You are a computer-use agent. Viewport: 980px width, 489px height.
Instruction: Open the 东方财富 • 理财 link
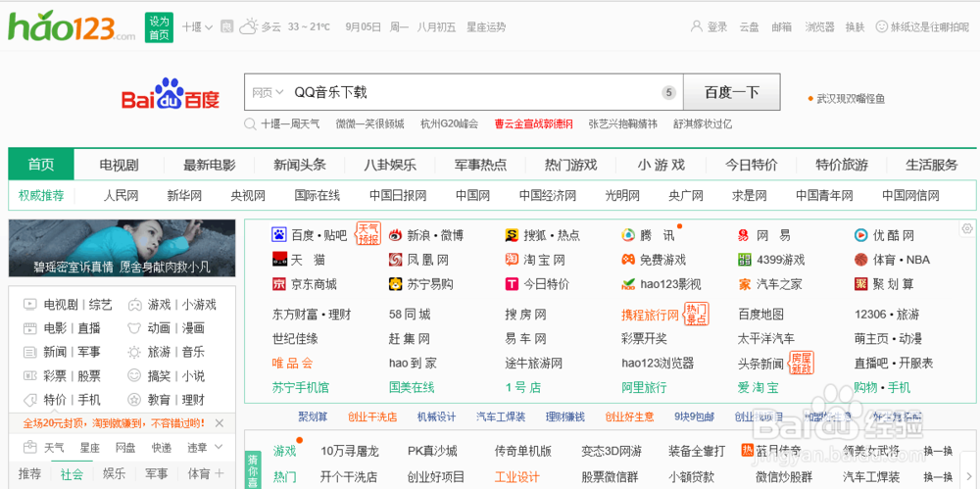[x=313, y=314]
